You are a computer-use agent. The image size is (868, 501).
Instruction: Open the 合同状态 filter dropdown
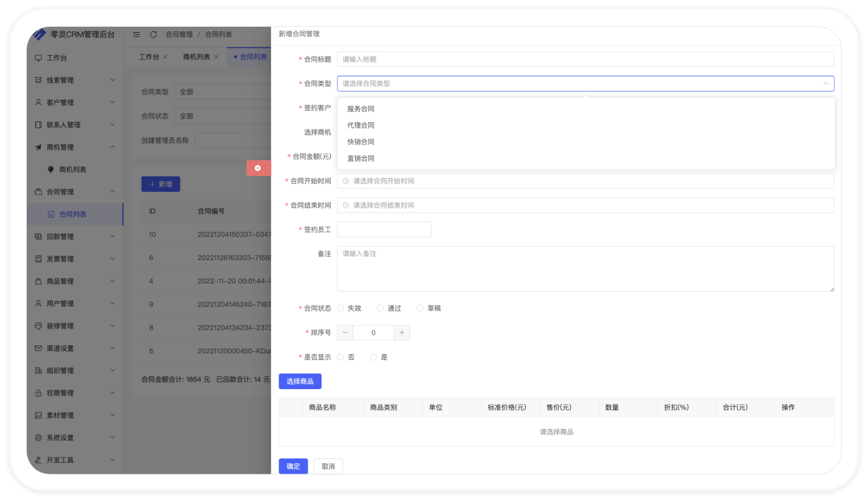tap(223, 117)
